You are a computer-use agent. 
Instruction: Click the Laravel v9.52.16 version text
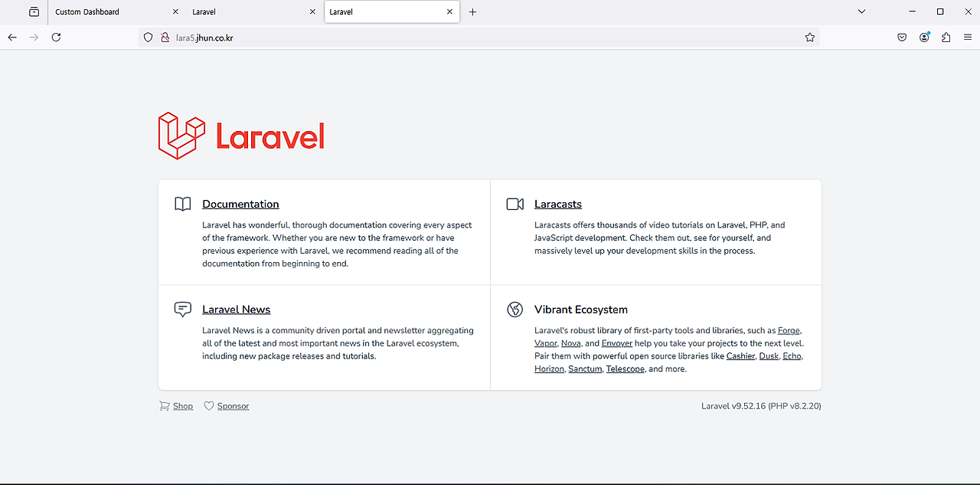click(761, 406)
